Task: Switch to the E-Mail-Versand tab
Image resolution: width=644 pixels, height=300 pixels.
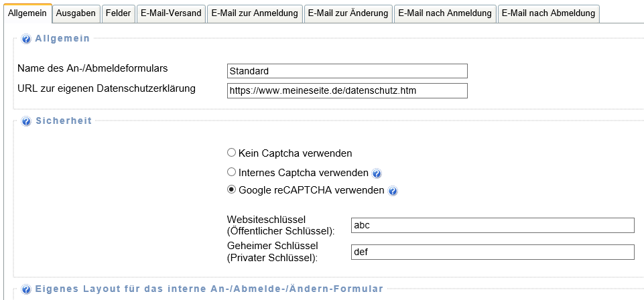Action: click(x=170, y=13)
